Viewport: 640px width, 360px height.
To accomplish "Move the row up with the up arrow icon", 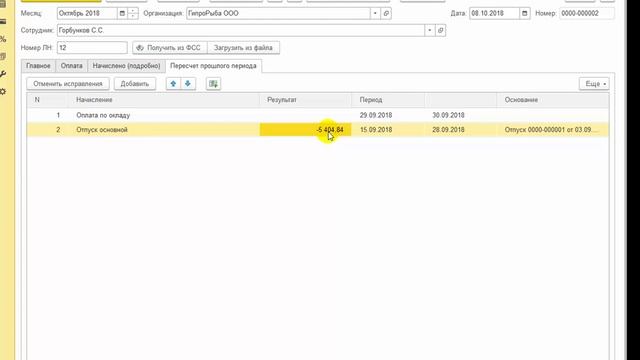I will (173, 84).
